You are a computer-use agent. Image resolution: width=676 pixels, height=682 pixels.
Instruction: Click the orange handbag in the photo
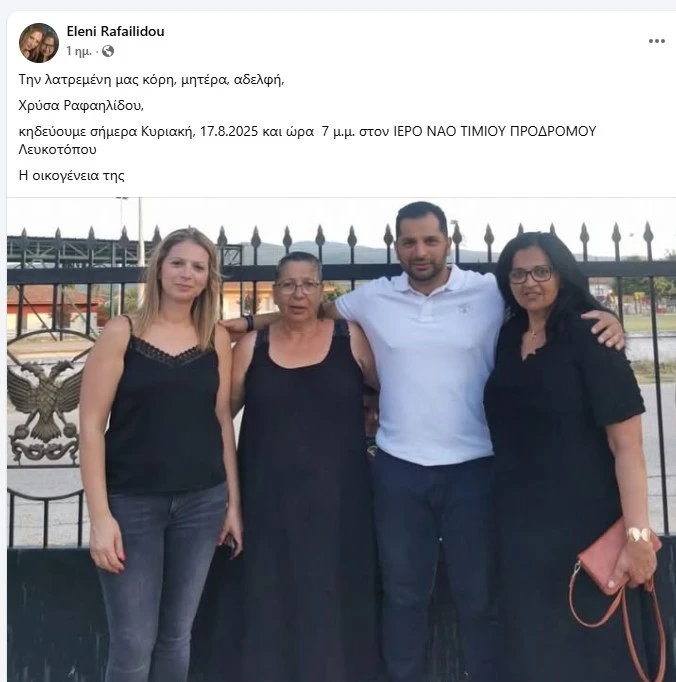[618, 561]
